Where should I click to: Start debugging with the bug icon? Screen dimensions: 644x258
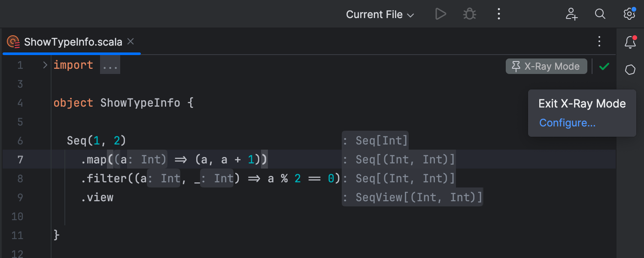click(470, 14)
